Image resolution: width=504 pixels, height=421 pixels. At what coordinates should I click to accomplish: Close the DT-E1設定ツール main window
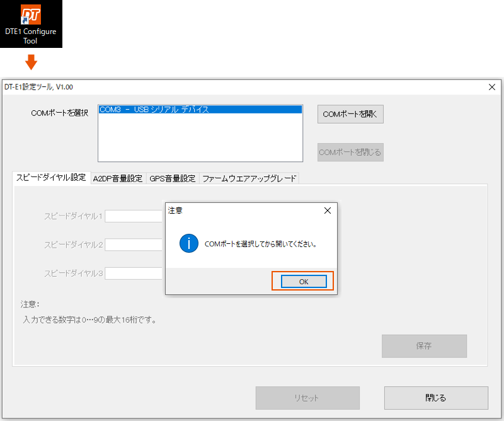492,87
